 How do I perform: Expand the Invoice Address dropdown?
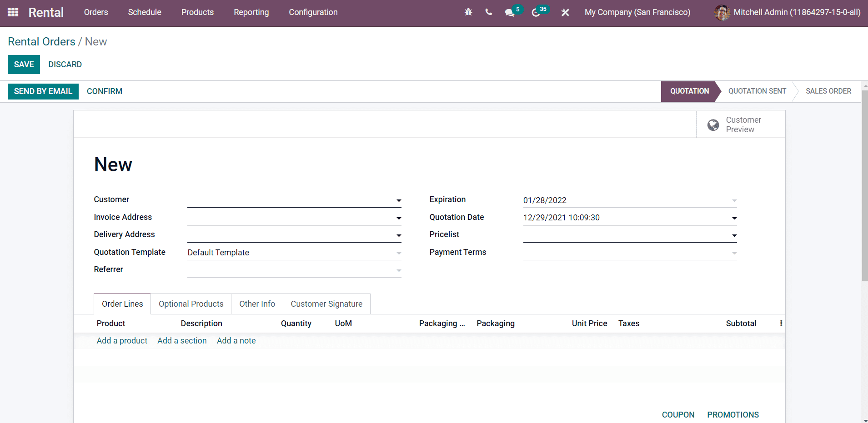click(399, 218)
